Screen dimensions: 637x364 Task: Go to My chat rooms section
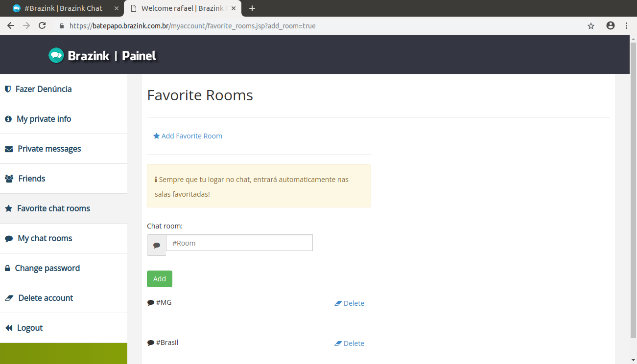pyautogui.click(x=45, y=238)
